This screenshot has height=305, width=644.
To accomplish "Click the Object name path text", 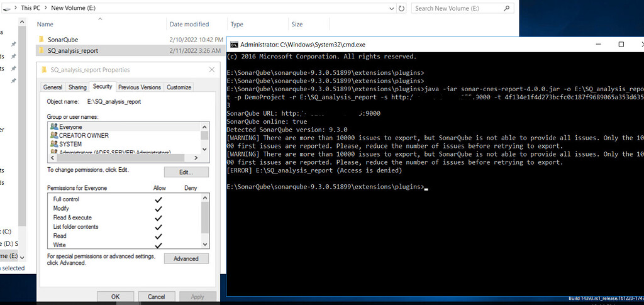I will tap(114, 102).
